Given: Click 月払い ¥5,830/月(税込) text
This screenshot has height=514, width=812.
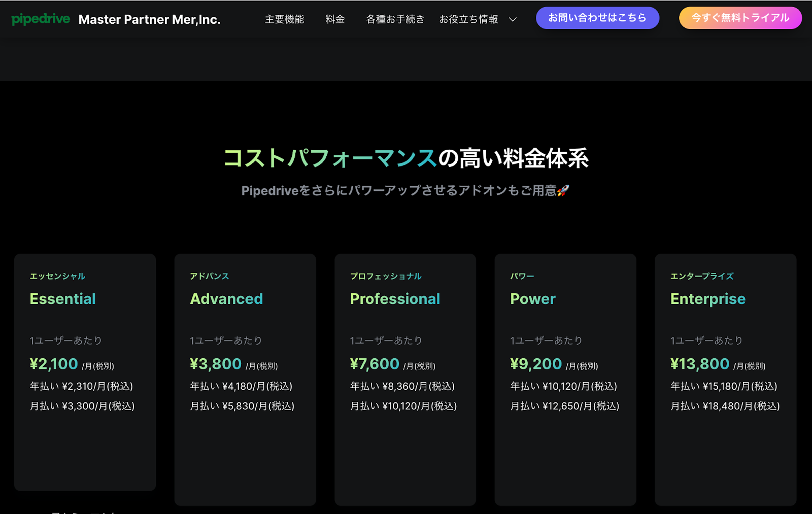Looking at the screenshot, I should (242, 406).
